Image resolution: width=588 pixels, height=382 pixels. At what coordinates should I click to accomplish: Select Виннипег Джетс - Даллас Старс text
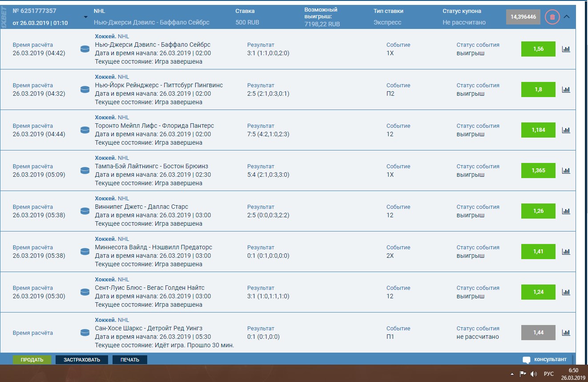(141, 207)
